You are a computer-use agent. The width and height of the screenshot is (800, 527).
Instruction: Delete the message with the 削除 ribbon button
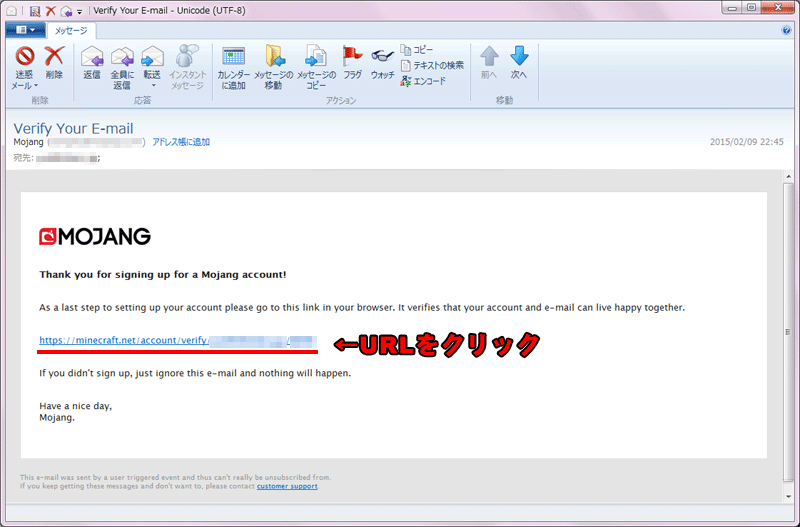pos(54,63)
